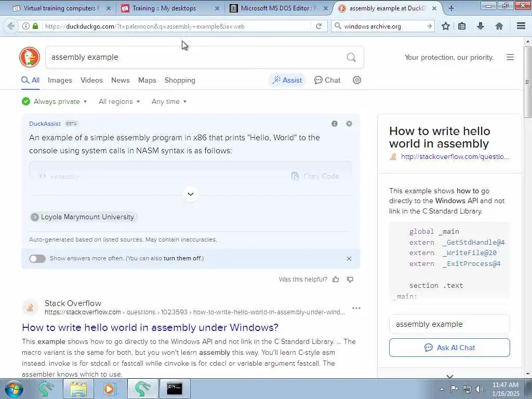The height and width of the screenshot is (399, 532).
Task: Select the All search tab
Action: [x=30, y=80]
